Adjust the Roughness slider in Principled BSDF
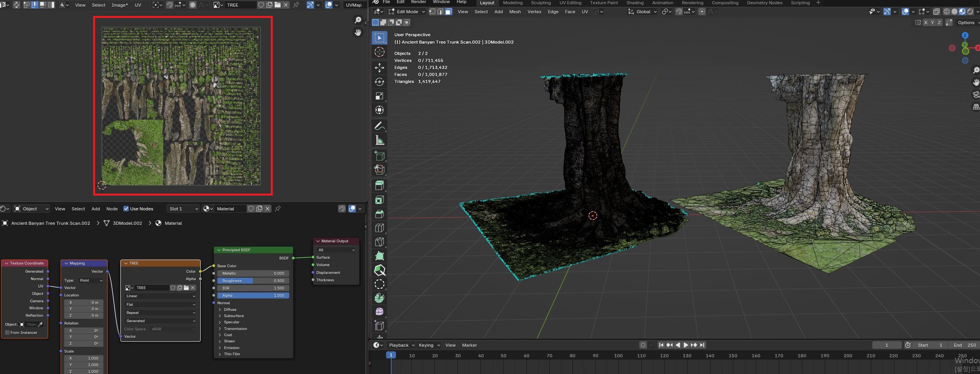 [x=253, y=281]
